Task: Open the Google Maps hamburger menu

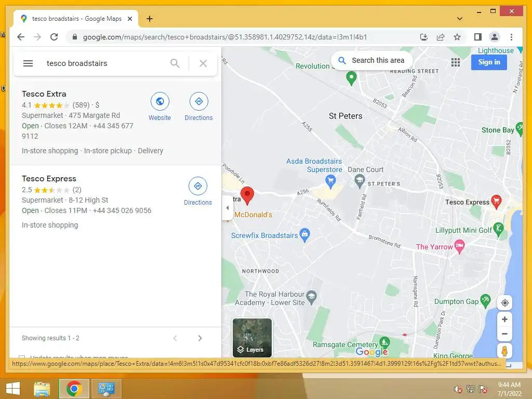Action: (28, 63)
